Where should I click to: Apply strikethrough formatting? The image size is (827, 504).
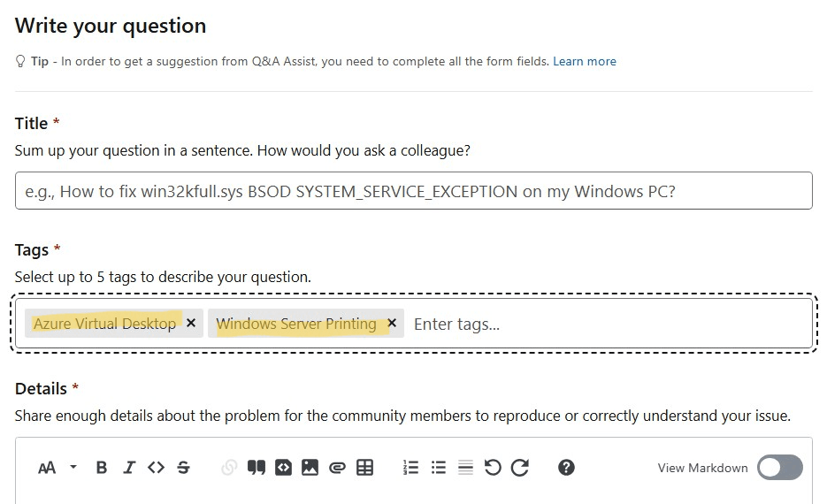pyautogui.click(x=184, y=468)
